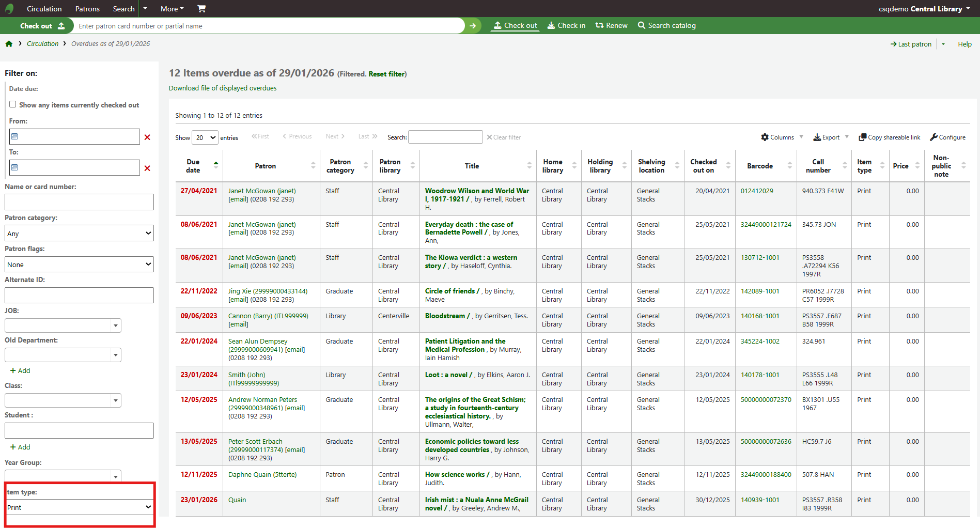The width and height of the screenshot is (980, 528).
Task: Focus the Name or card number field
Action: coord(79,202)
